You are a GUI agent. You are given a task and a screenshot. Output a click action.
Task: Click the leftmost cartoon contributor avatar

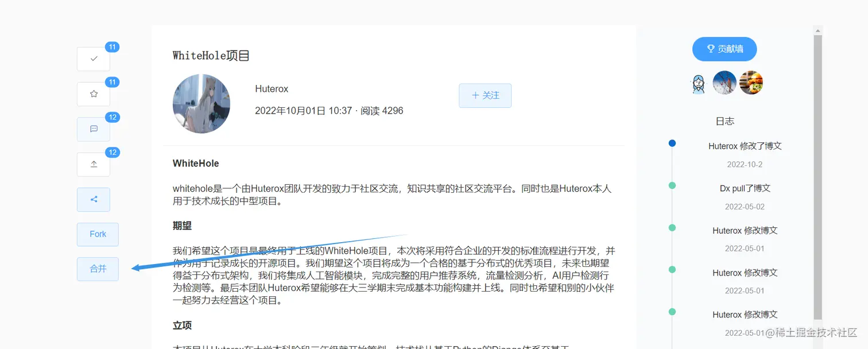point(698,83)
